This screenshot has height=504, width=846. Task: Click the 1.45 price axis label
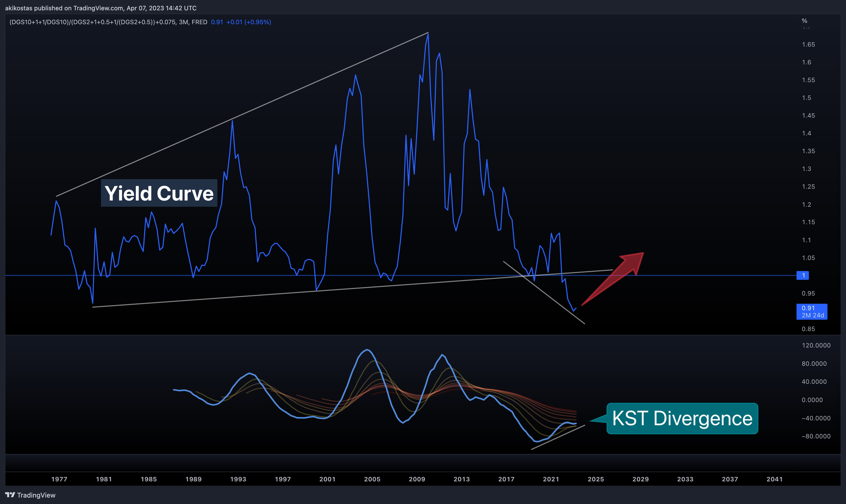(808, 116)
